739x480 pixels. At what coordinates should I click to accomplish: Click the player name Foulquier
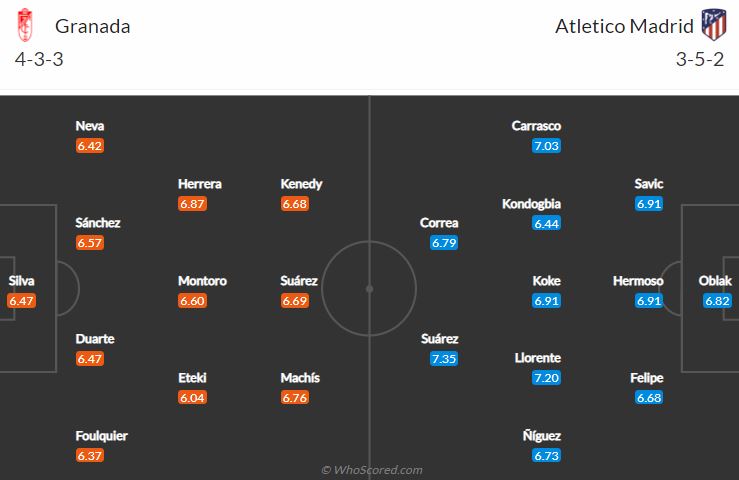click(101, 436)
